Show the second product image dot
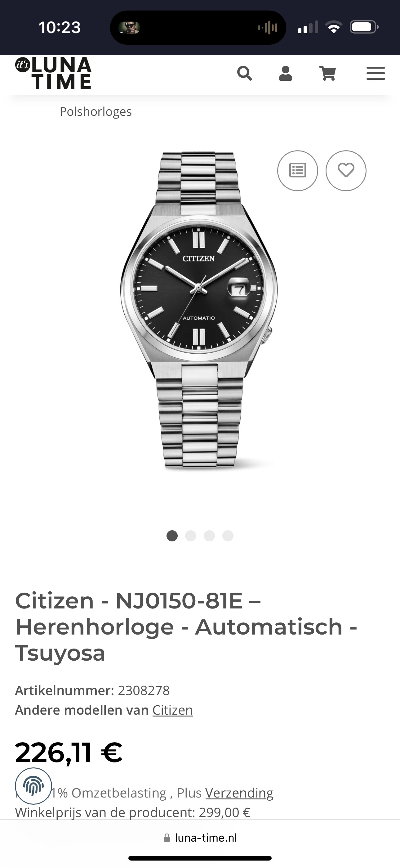400x868 pixels. pos(191,536)
